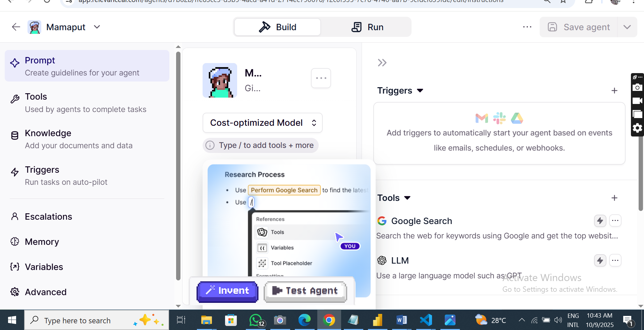Collapse the Tools section in right panel

tap(407, 198)
